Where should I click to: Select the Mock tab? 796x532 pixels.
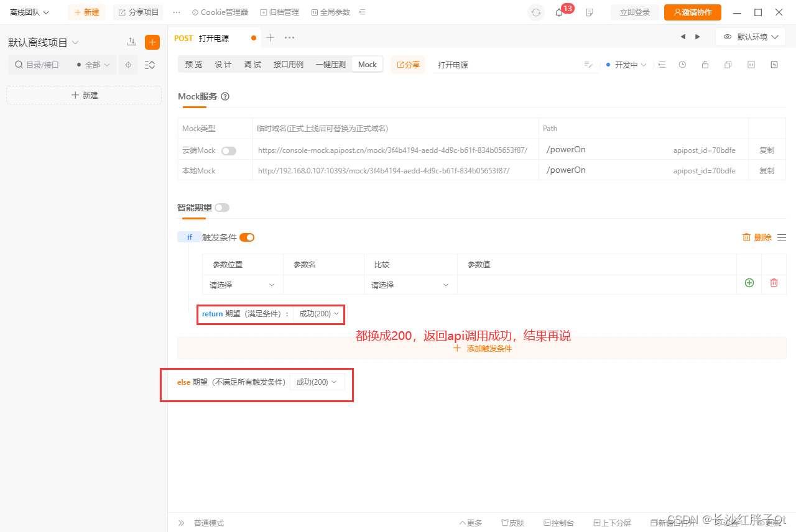(368, 65)
